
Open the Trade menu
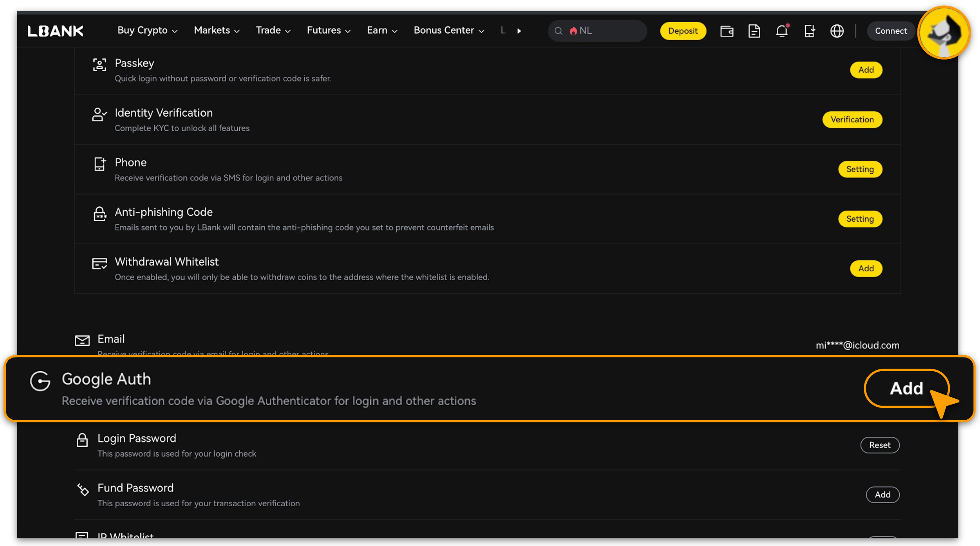[x=273, y=31]
